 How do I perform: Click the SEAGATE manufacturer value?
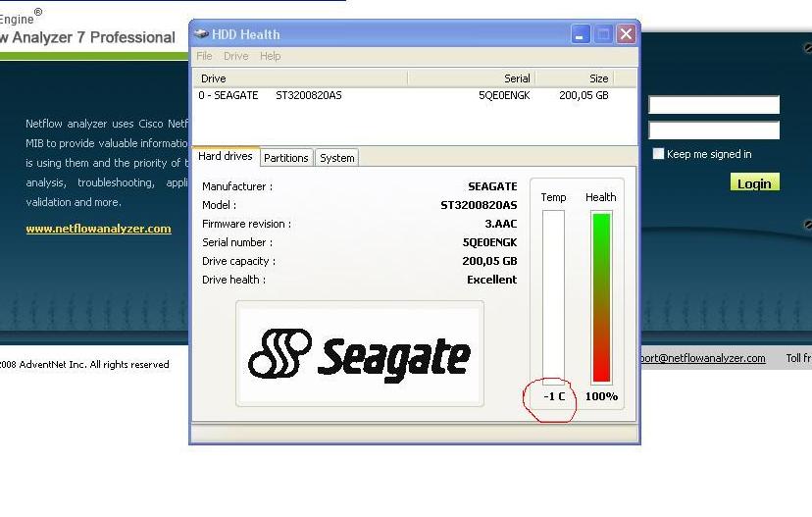pos(492,186)
